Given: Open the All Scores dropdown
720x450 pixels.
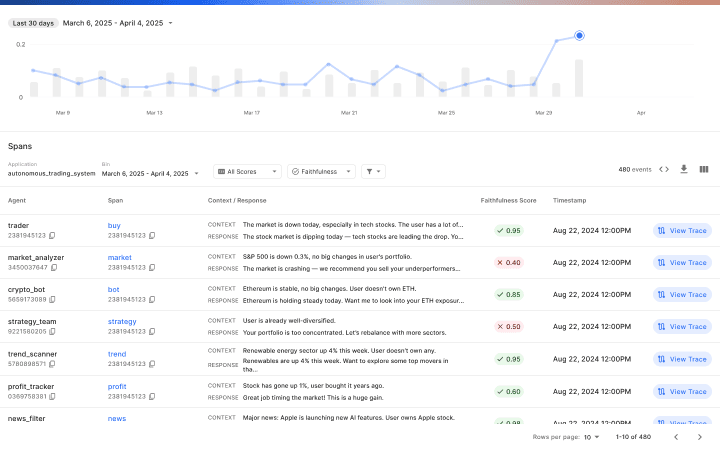Looking at the screenshot, I should coord(247,171).
